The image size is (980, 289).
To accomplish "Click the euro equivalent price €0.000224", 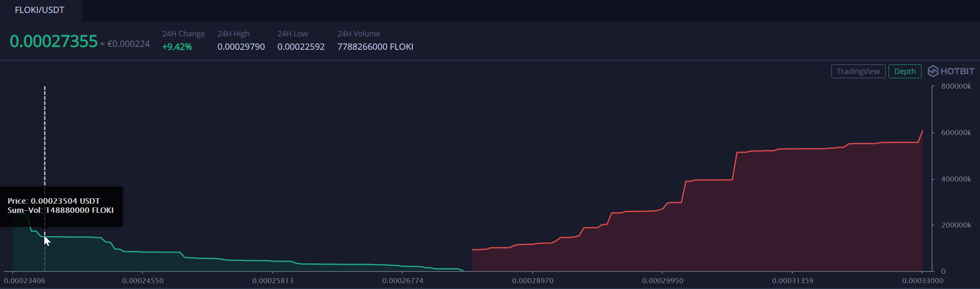I will (x=128, y=44).
